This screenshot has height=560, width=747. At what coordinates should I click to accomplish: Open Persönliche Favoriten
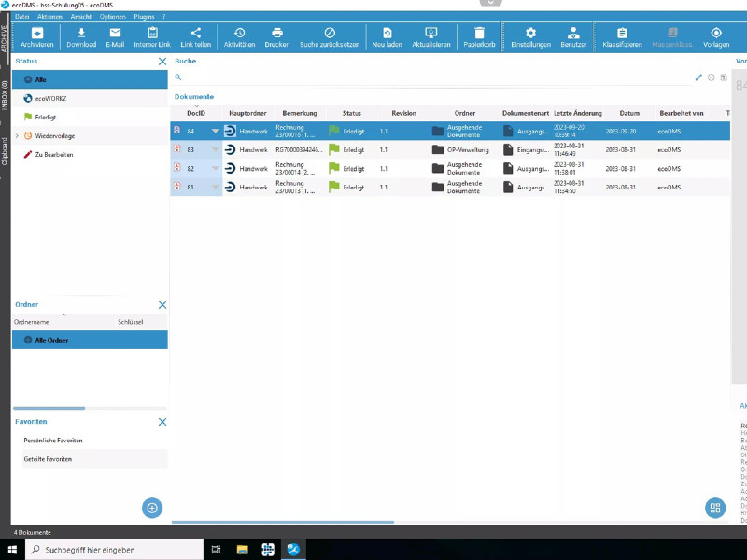pos(95,441)
